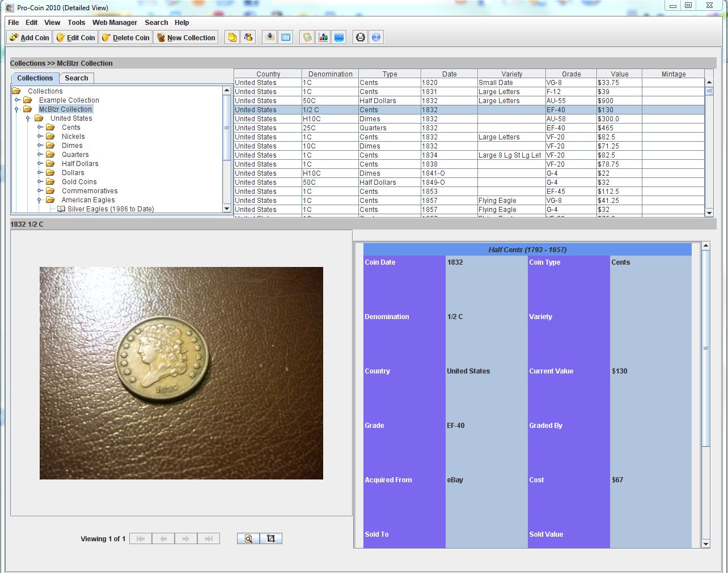Collapse the American Eagles tree node

point(40,200)
